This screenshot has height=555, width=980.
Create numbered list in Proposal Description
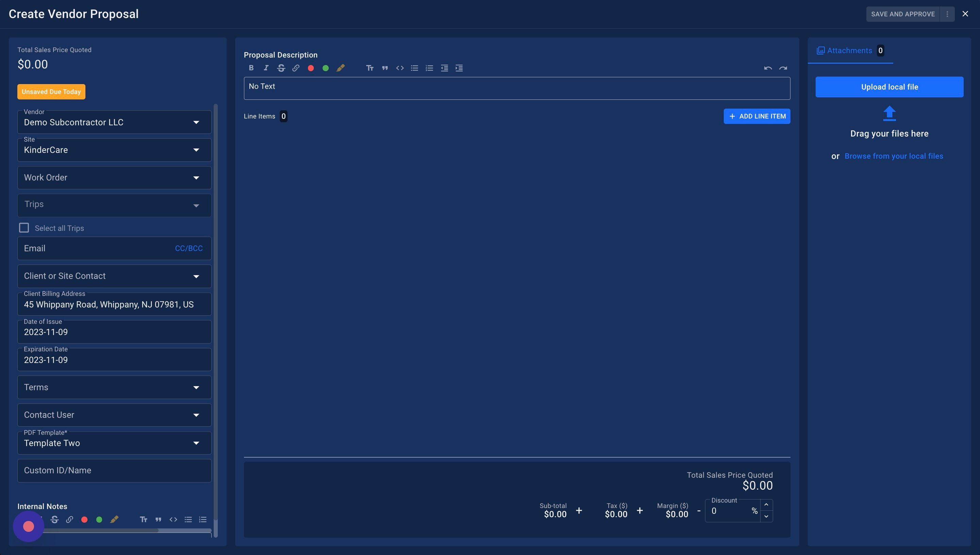point(429,68)
